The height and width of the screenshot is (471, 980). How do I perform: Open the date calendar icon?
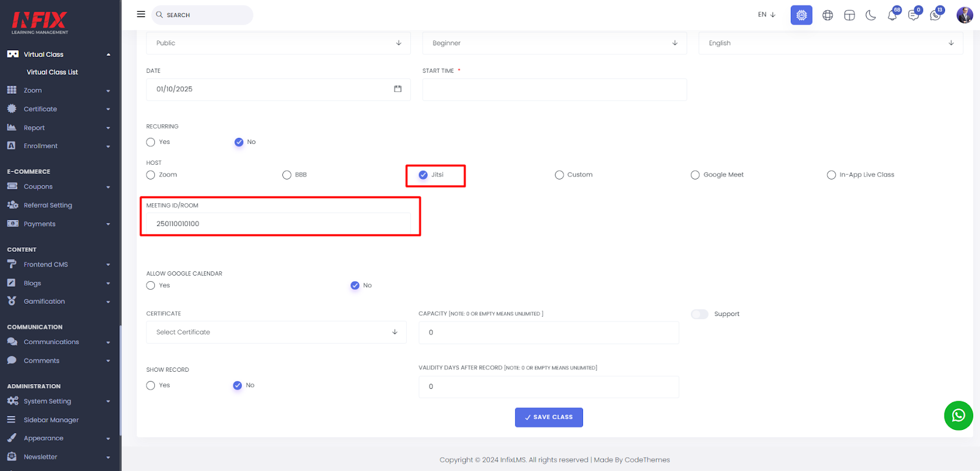(398, 89)
